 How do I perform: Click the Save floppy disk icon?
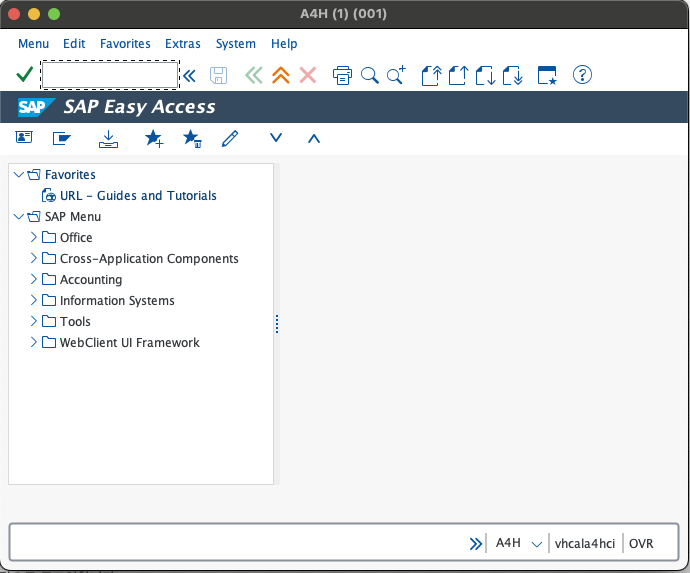click(x=218, y=76)
